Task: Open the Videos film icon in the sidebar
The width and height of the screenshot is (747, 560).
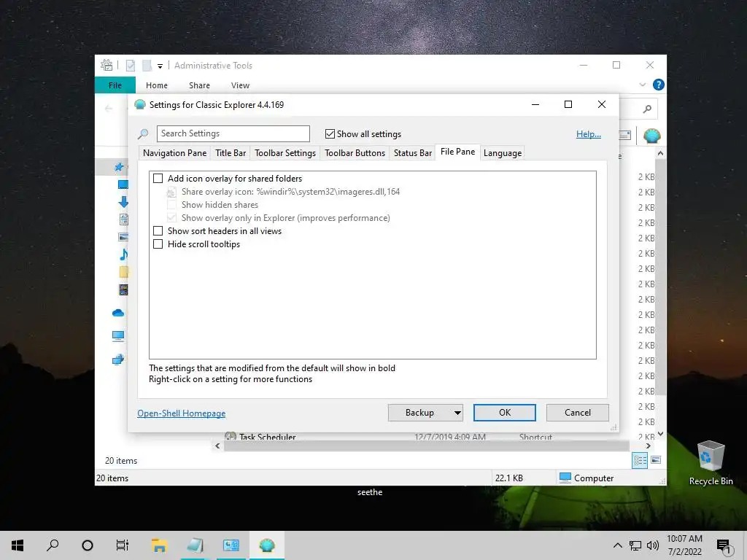Action: pyautogui.click(x=123, y=289)
